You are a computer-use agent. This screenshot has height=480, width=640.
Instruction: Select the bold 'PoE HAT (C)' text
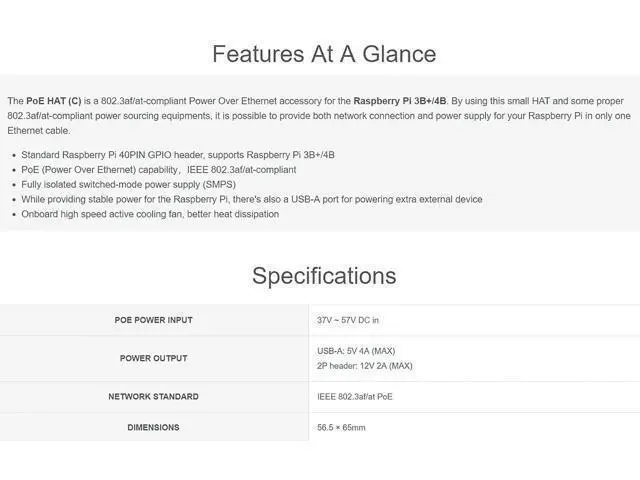pyautogui.click(x=53, y=101)
